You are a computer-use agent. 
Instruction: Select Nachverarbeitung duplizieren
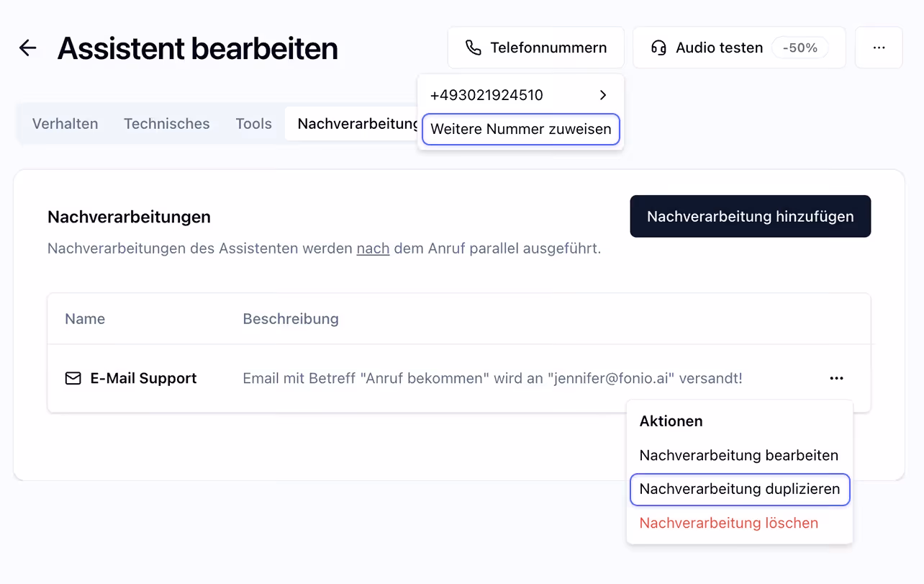pyautogui.click(x=740, y=489)
